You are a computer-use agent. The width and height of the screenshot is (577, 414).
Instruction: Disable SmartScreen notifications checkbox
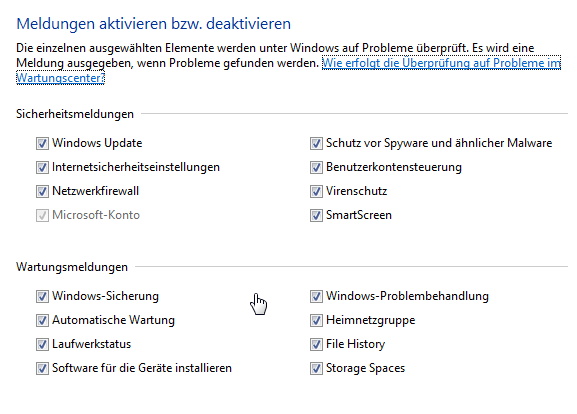[316, 215]
